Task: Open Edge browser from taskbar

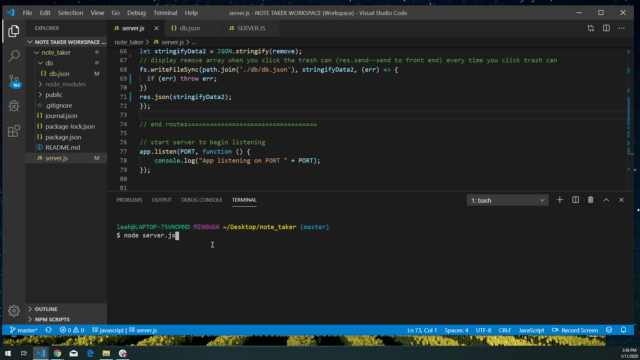Action: pos(90,353)
